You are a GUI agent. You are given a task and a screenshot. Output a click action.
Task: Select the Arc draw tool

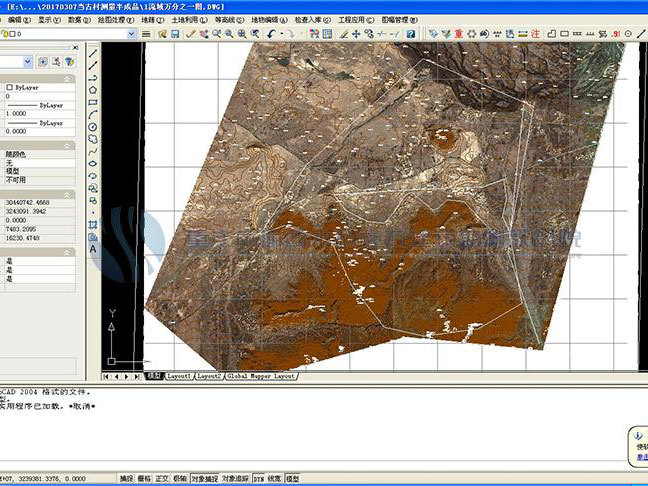pos(93,114)
